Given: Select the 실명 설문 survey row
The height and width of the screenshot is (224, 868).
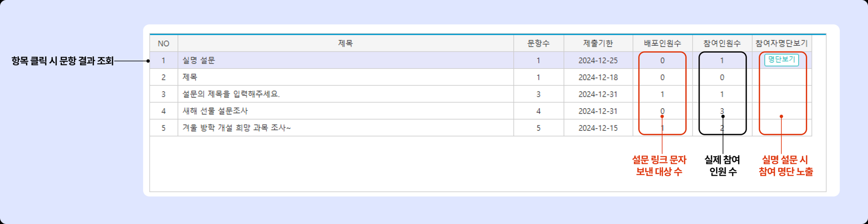Looking at the screenshot, I should coord(199,61).
